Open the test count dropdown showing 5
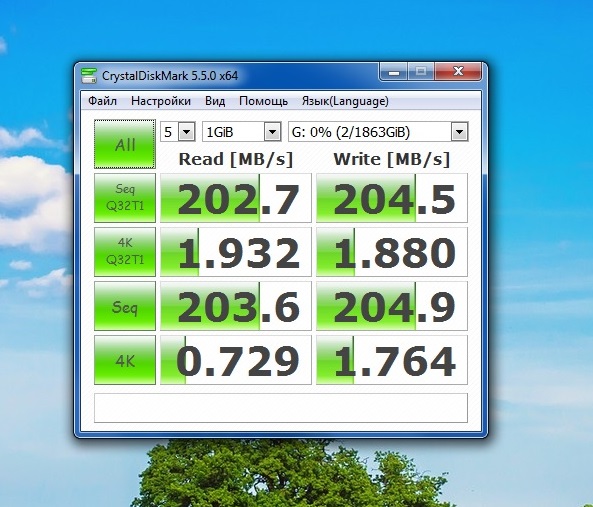The width and height of the screenshot is (593, 507). click(x=178, y=132)
